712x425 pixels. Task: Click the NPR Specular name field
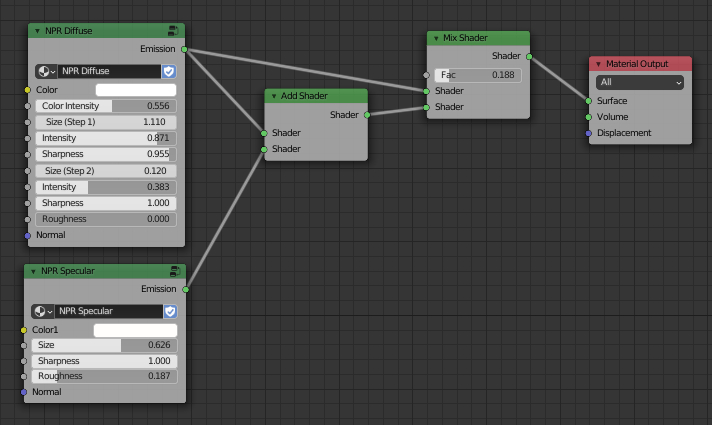click(108, 312)
